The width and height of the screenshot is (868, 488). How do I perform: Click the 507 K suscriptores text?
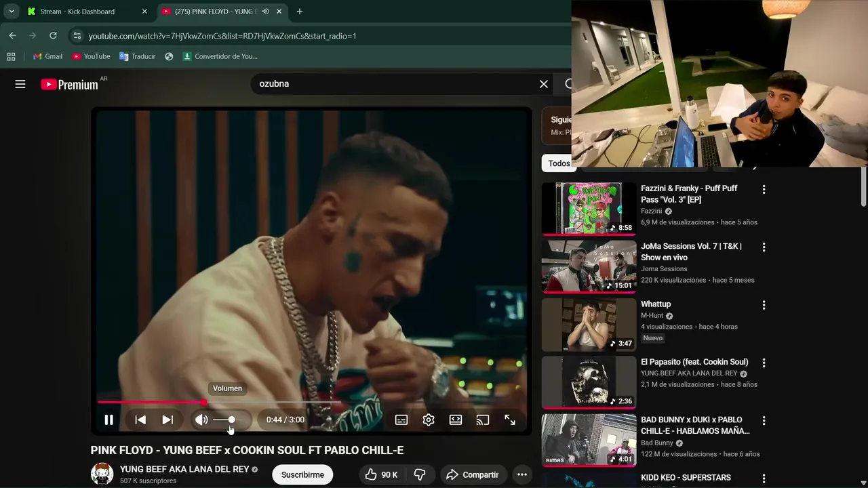tap(148, 481)
